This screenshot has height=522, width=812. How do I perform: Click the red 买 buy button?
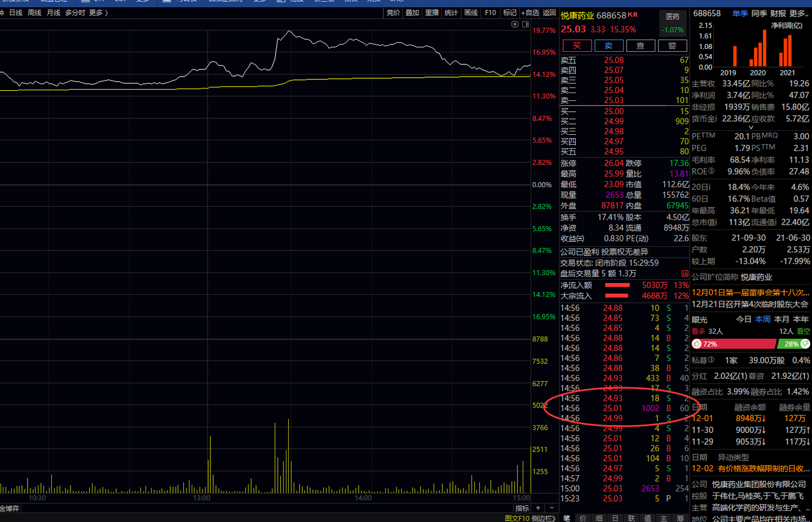point(577,46)
